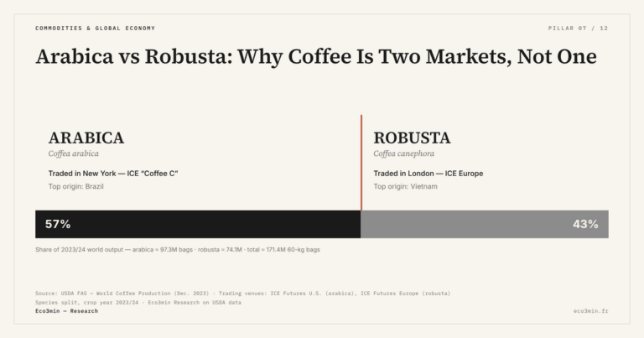The width and height of the screenshot is (644, 338).
Task: Click the "Source: USDA FAS" source line
Action: 242,294
